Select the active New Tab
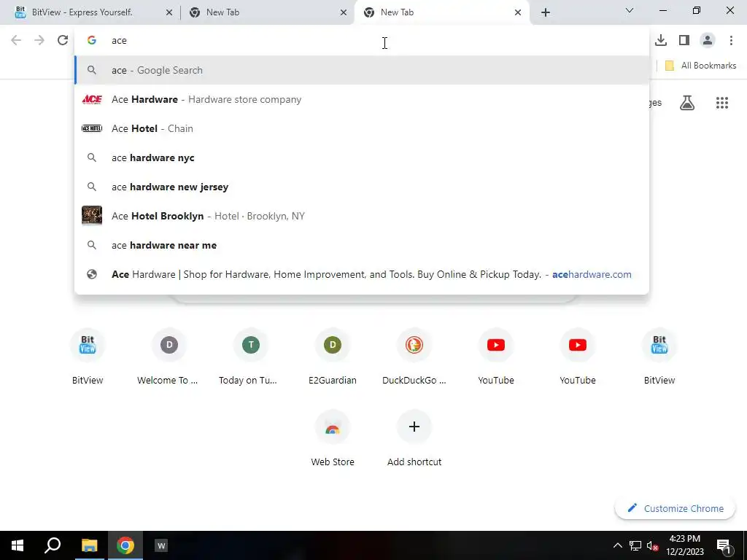Image resolution: width=747 pixels, height=560 pixels. click(442, 12)
